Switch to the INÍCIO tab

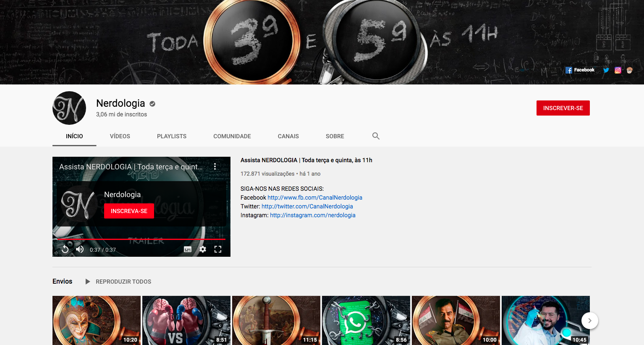tap(74, 136)
